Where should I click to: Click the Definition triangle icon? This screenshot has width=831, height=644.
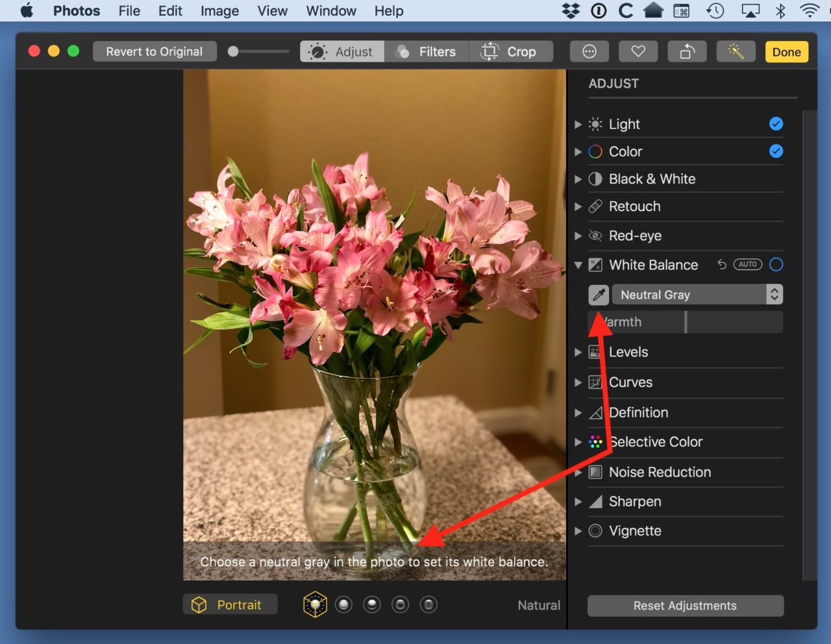point(595,413)
